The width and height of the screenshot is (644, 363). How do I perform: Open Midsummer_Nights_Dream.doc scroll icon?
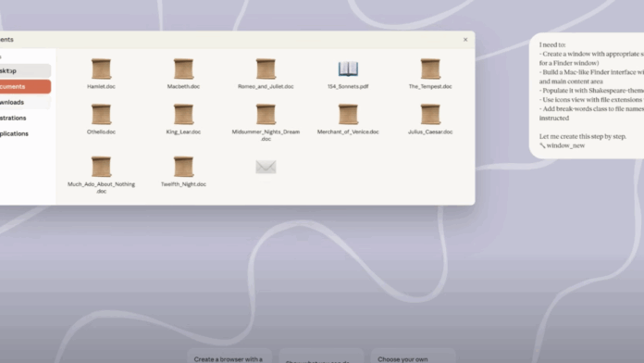(266, 114)
